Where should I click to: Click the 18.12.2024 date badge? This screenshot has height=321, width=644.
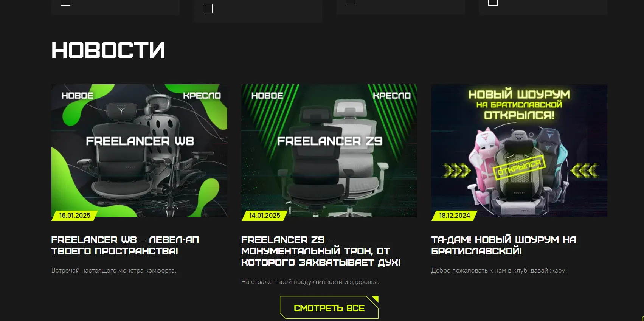(454, 216)
